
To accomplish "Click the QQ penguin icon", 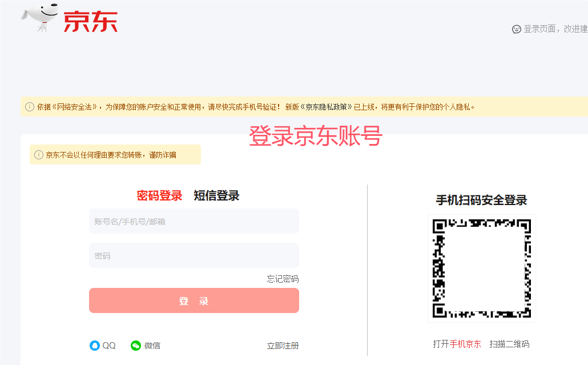I will click(x=95, y=346).
